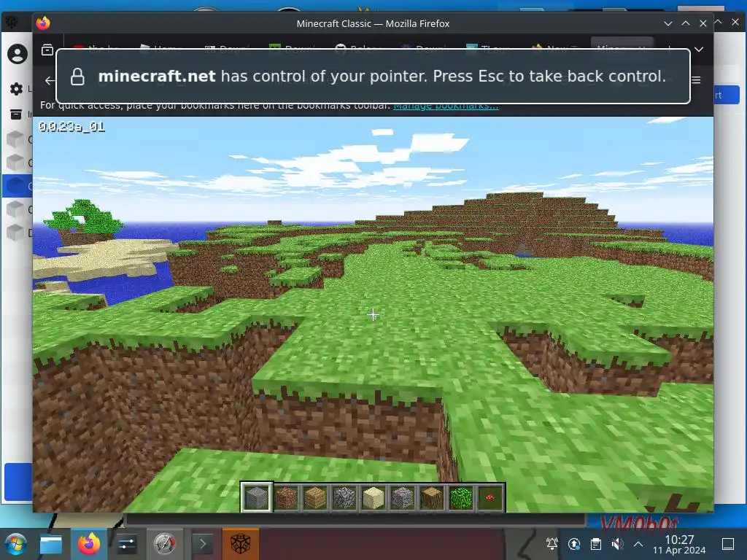Click the crosshair in the game view
Screen dimensions: 747x560
point(373,315)
